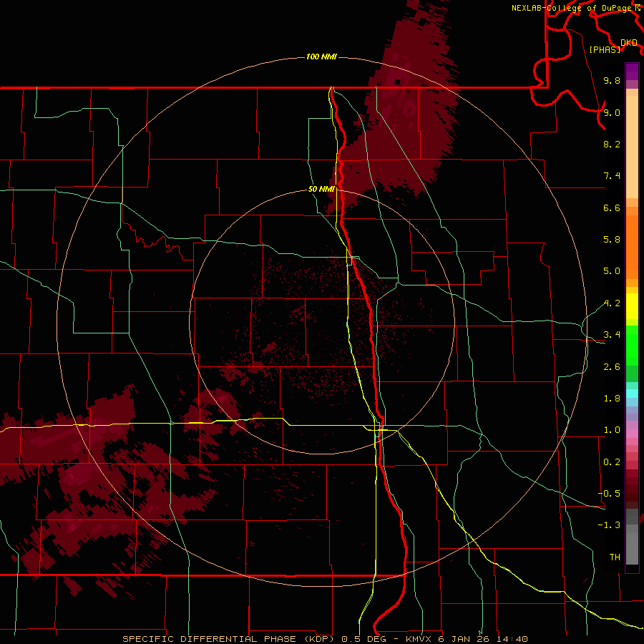644x644 pixels.
Task: Click the 3.4 value on the scale
Action: (612, 335)
